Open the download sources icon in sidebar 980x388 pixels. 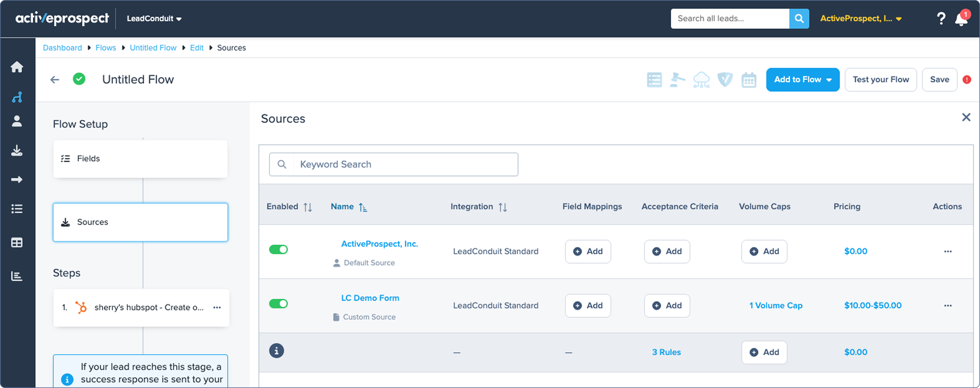17,150
